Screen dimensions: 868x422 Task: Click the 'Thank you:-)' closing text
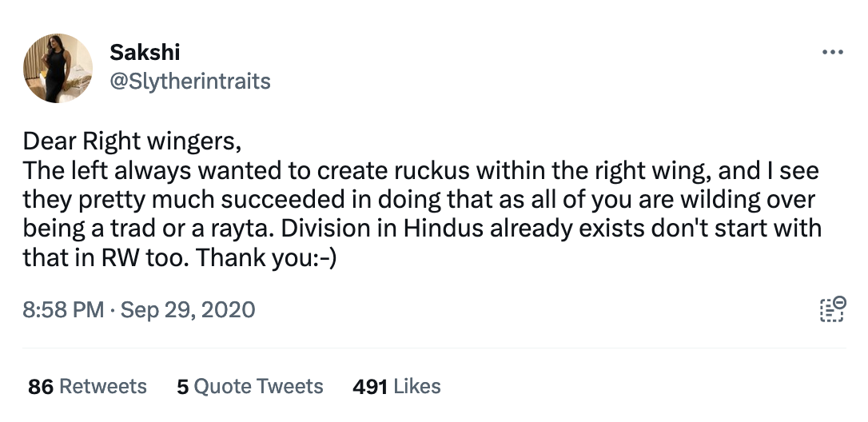coord(270,258)
